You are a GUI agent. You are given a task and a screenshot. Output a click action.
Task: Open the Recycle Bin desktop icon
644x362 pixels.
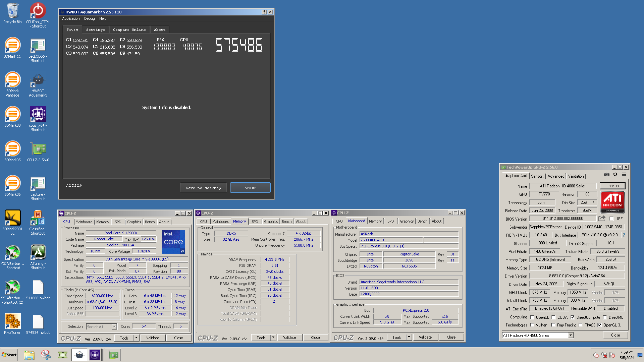click(12, 13)
